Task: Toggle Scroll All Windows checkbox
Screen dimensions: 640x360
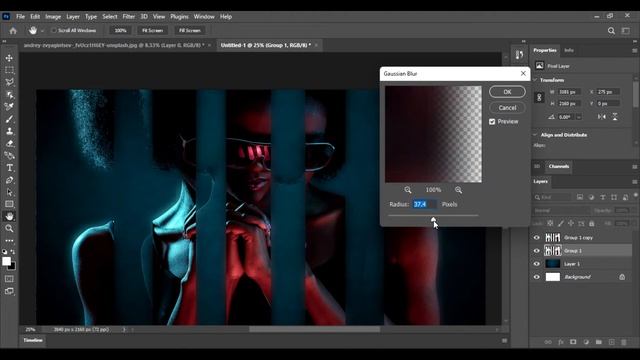Action: [53, 31]
